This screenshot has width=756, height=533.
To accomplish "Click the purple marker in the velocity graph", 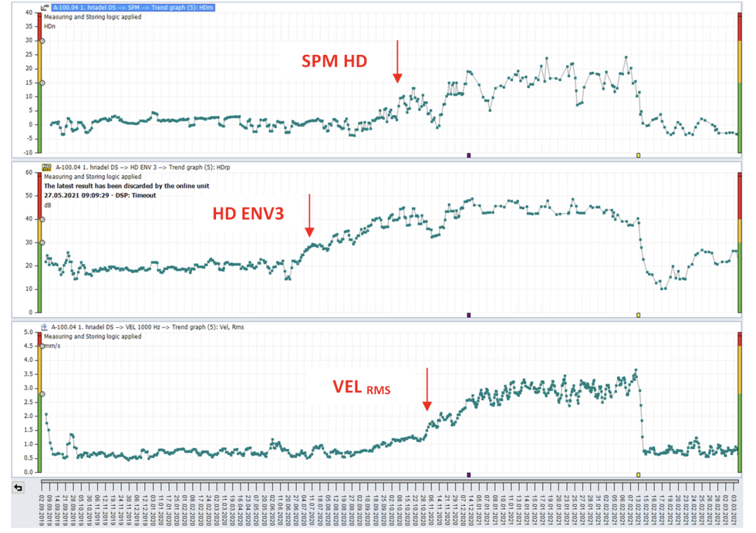I will coord(469,475).
